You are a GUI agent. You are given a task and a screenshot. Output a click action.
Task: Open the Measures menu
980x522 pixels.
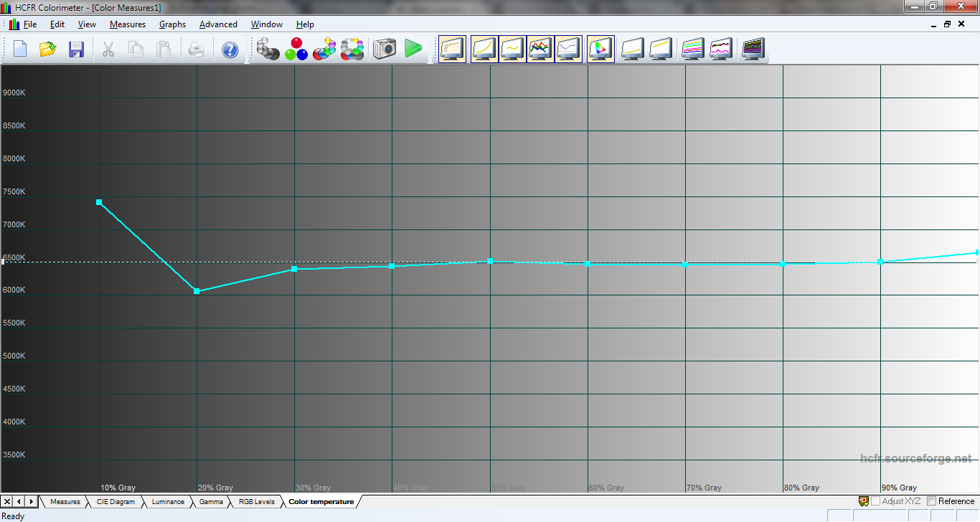pyautogui.click(x=127, y=24)
